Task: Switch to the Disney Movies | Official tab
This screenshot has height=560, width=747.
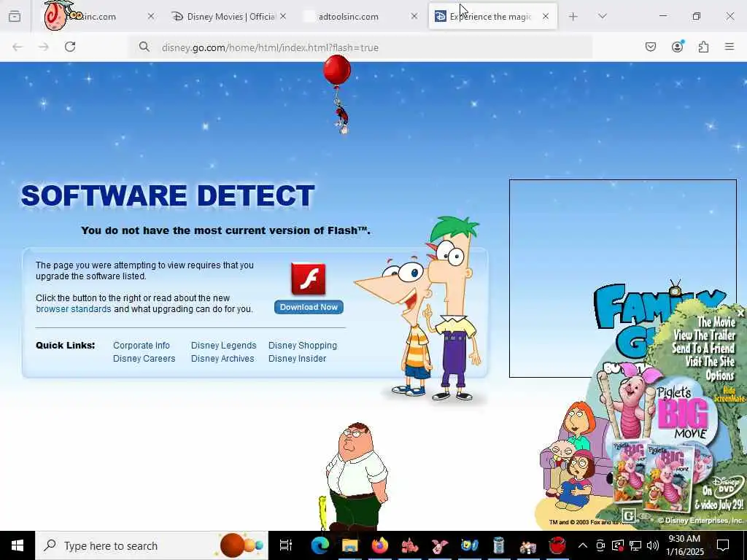Action: 224,17
